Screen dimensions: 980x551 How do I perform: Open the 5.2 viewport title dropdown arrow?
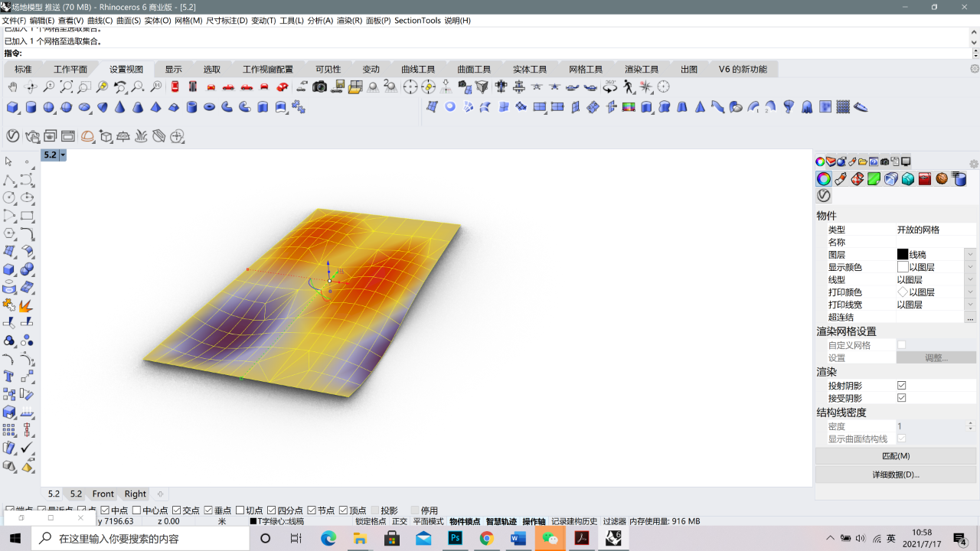63,155
